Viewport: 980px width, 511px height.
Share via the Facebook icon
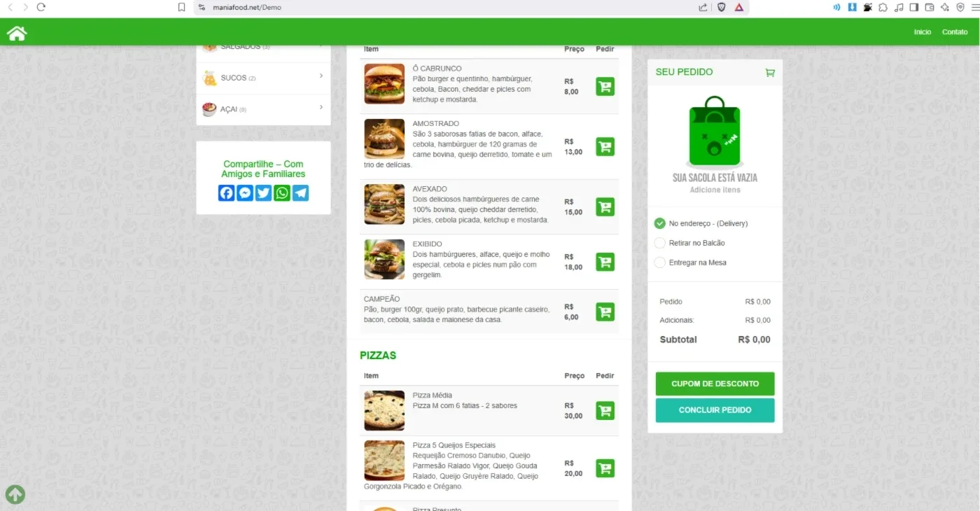[x=226, y=193]
